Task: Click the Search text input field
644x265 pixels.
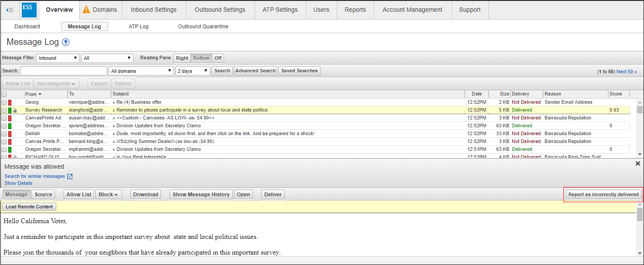Action: [x=64, y=71]
